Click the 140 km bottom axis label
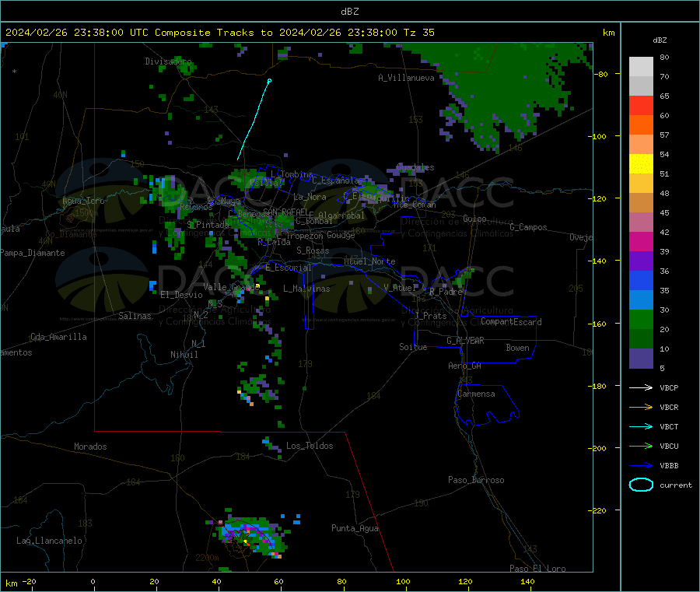The image size is (700, 592). pyautogui.click(x=527, y=581)
